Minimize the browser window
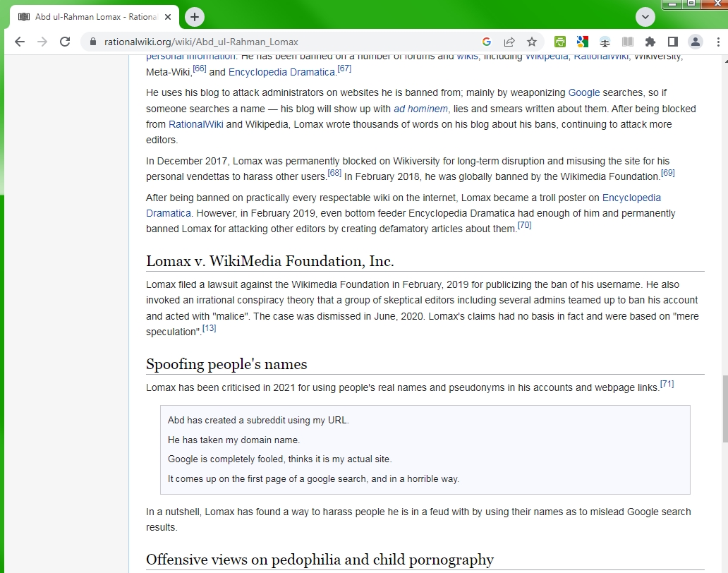 click(x=672, y=4)
